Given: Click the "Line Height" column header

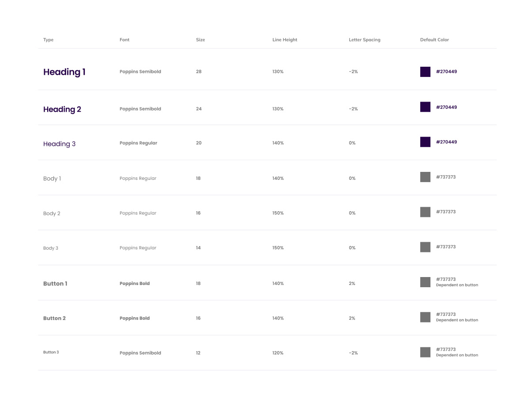Looking at the screenshot, I should pyautogui.click(x=285, y=40).
